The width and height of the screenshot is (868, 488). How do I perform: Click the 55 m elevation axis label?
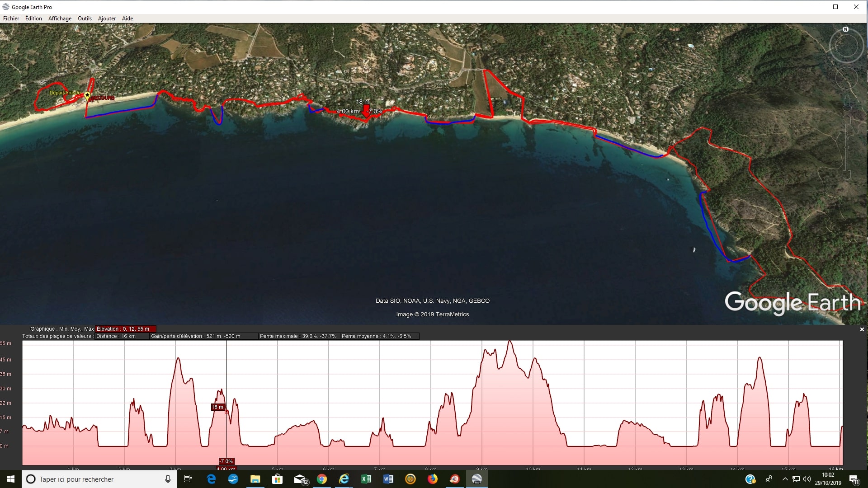pos(5,343)
